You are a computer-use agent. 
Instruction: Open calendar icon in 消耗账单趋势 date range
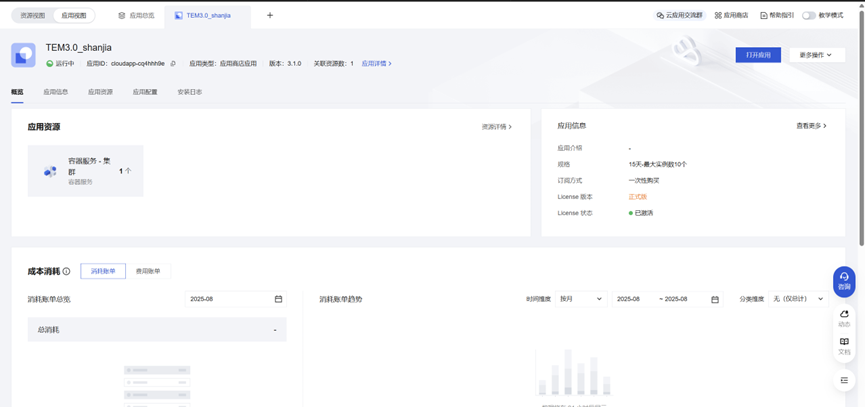715,299
